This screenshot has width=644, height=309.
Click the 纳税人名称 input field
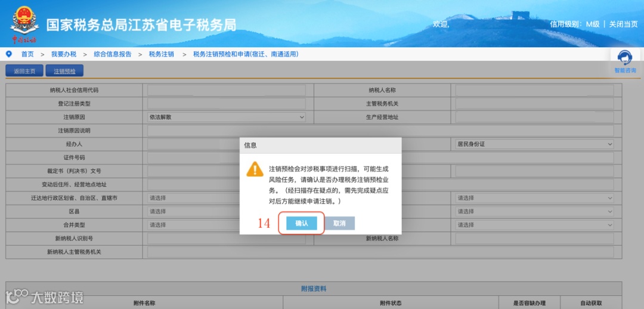tap(534, 91)
